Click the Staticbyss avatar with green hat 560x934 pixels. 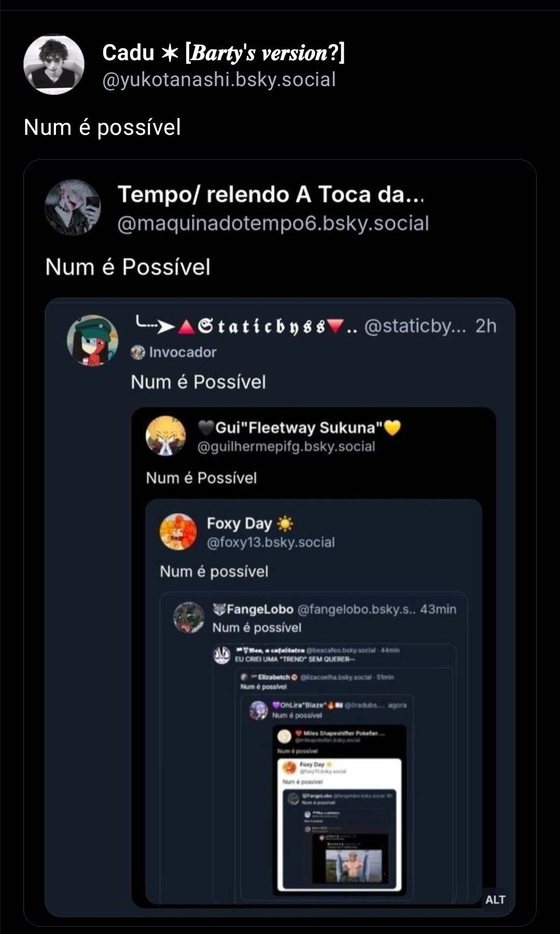pos(92,341)
